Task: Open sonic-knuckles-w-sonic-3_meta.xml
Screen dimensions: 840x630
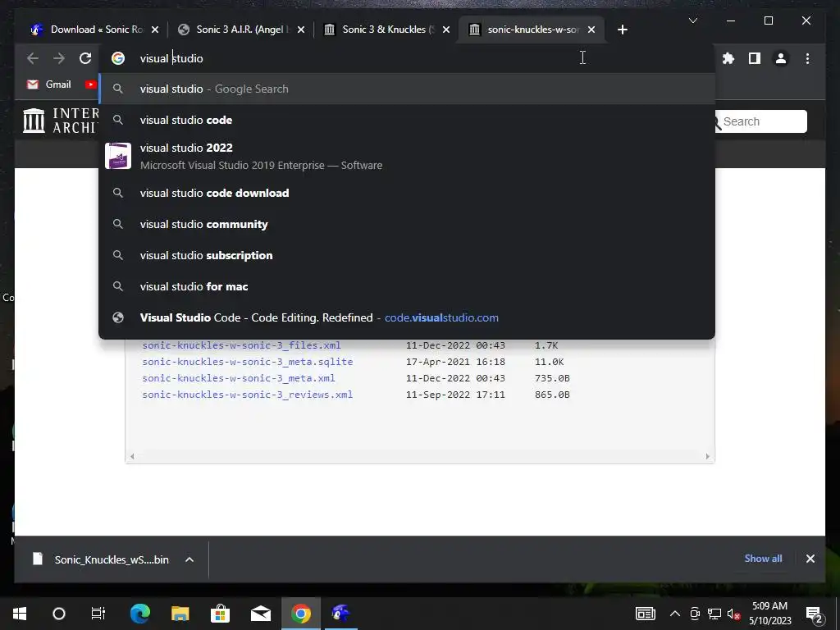Action: [239, 378]
